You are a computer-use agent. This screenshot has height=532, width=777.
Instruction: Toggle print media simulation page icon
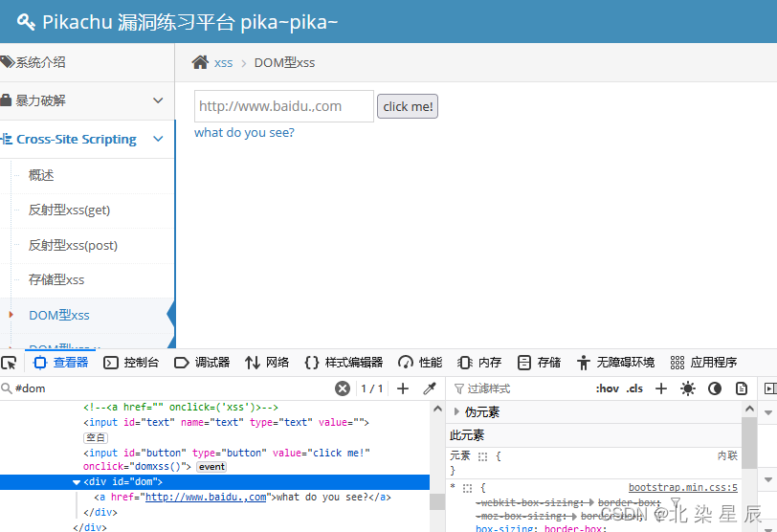click(742, 388)
